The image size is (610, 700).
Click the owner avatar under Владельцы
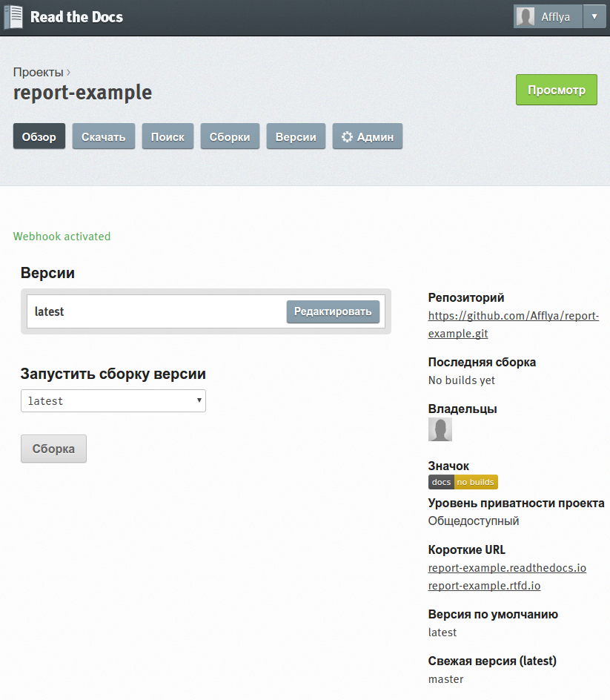pyautogui.click(x=440, y=429)
